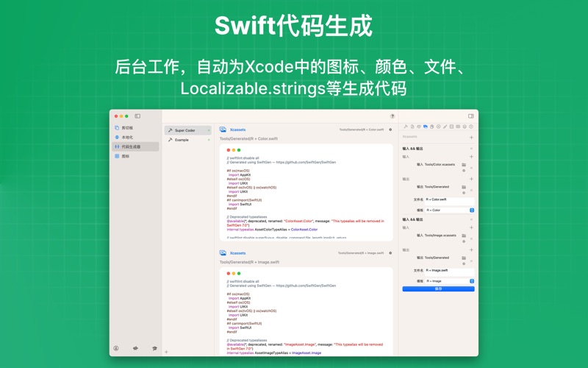Select the xcassets tab in inspector toolbar
The image size is (588, 368).
[426, 127]
